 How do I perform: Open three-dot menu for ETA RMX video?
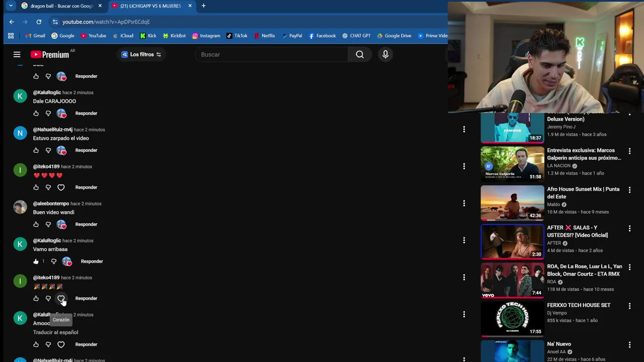click(629, 267)
